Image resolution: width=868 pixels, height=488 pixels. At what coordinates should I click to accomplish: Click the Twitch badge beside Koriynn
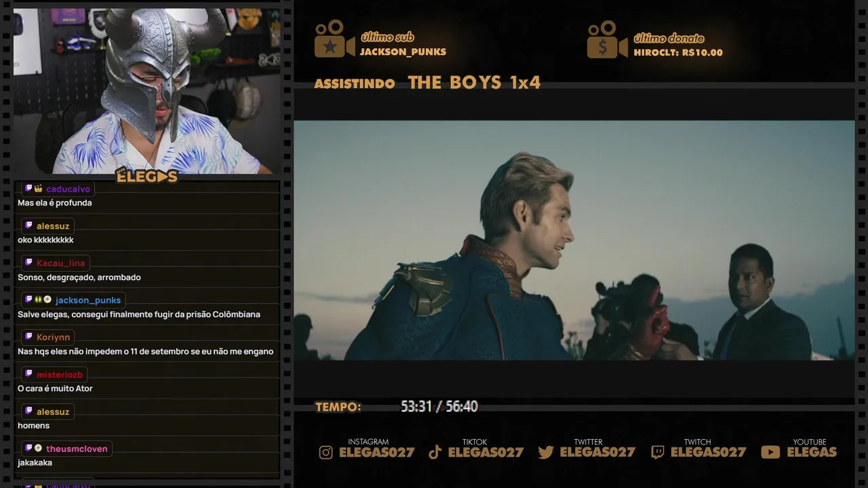[x=28, y=337]
